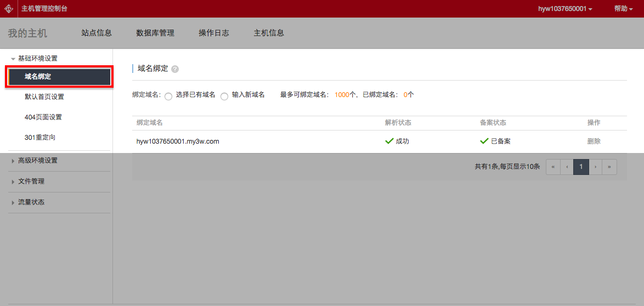Open the 站点信息 tab

pyautogui.click(x=97, y=33)
